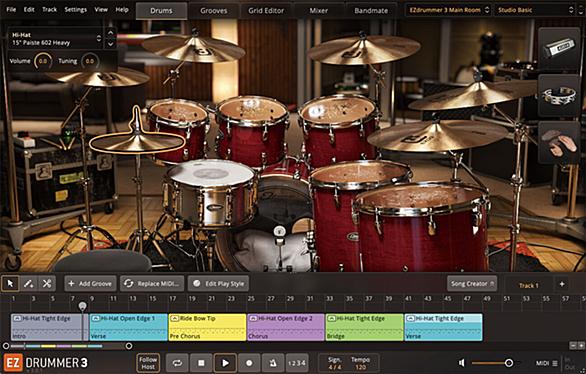Toggle the metronome
Image resolution: width=586 pixels, height=374 pixels.
pyautogui.click(x=273, y=363)
